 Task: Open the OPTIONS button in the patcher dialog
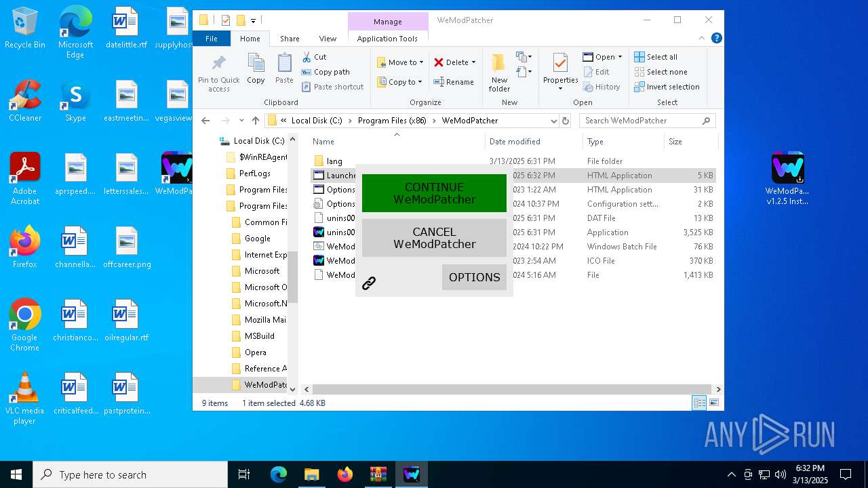tap(474, 277)
